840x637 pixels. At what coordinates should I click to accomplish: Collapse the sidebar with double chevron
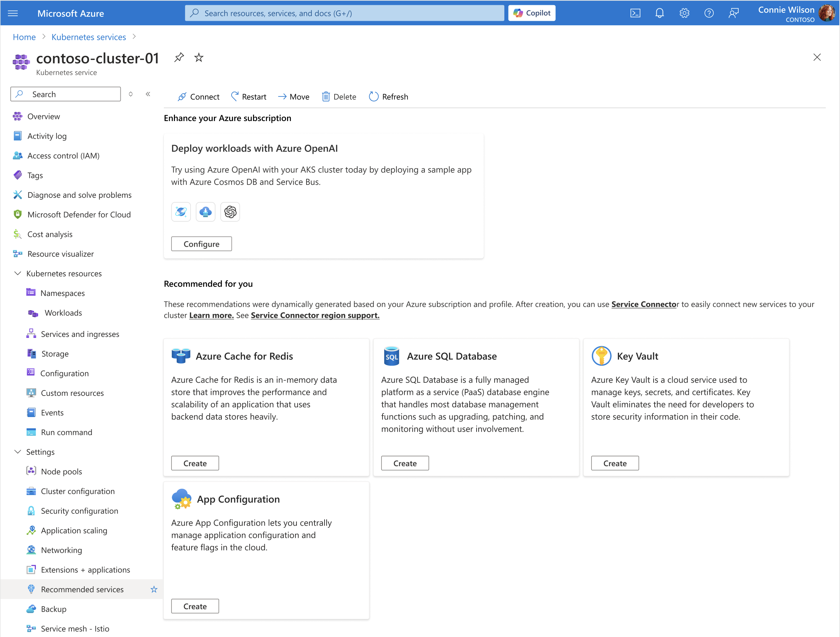pyautogui.click(x=148, y=94)
